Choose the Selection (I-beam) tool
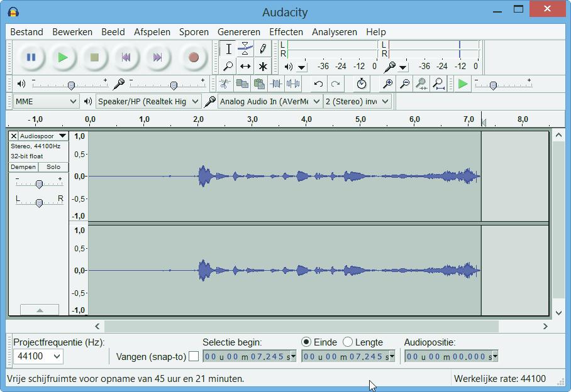Screen dimensions: 571x392 click(x=228, y=49)
